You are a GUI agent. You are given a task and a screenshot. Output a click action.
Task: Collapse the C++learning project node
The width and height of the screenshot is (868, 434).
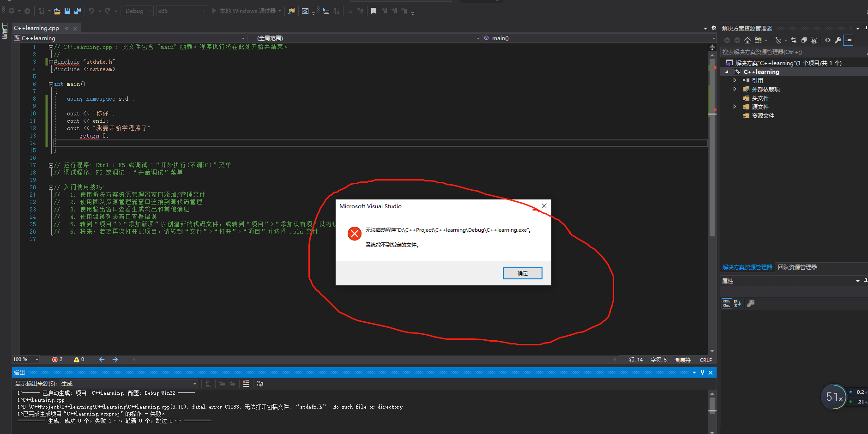pos(727,72)
